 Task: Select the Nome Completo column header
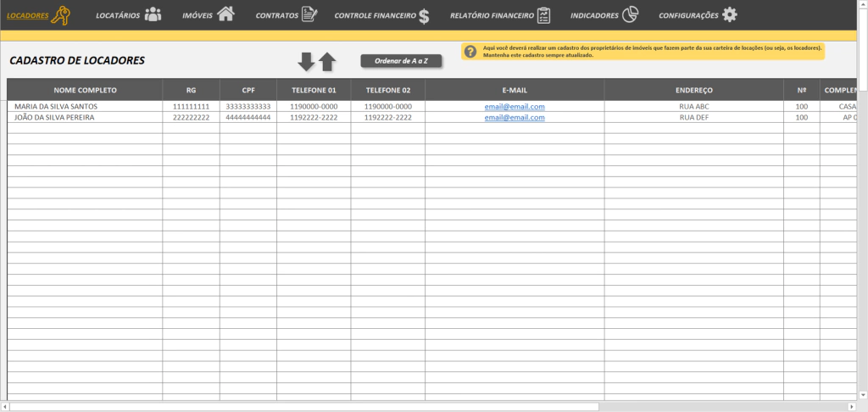point(85,90)
